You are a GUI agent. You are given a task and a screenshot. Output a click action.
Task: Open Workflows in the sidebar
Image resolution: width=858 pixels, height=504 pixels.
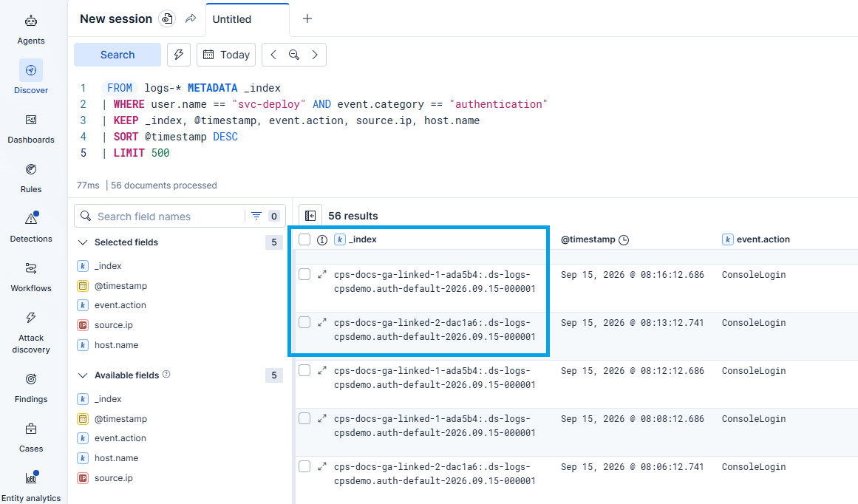point(30,277)
